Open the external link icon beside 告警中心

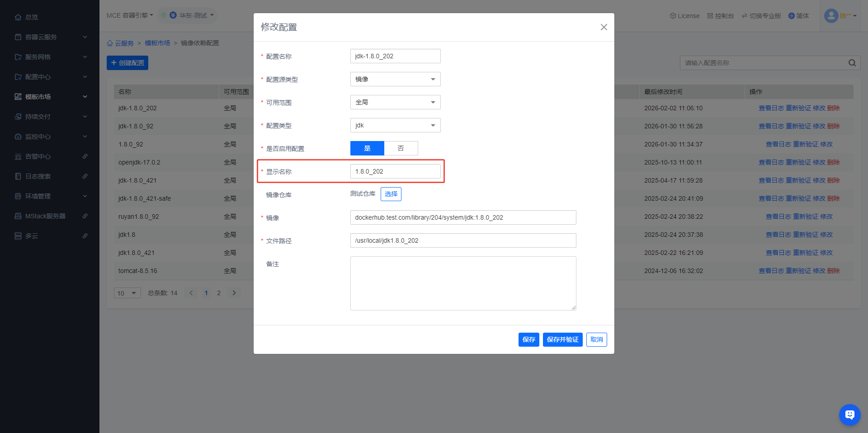(85, 156)
